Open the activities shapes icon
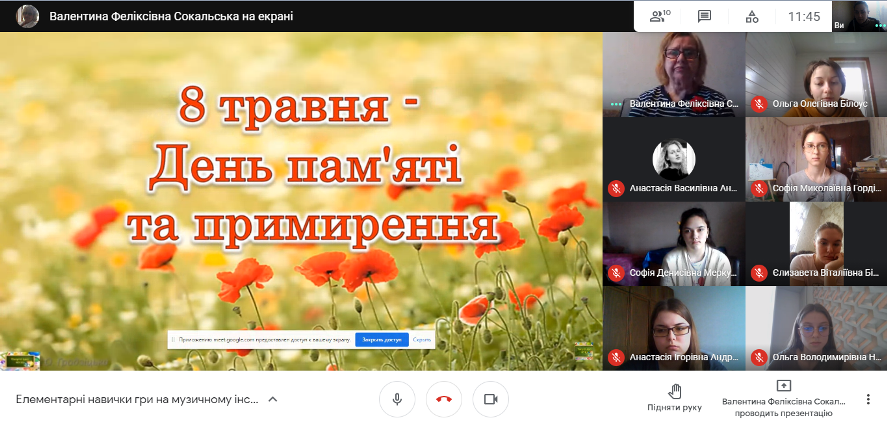 click(x=752, y=16)
